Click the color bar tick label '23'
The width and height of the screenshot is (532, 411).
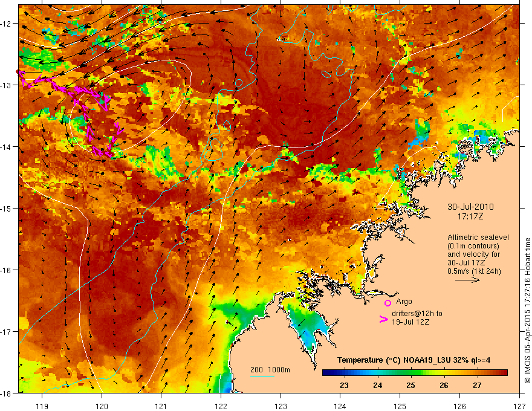(x=344, y=385)
